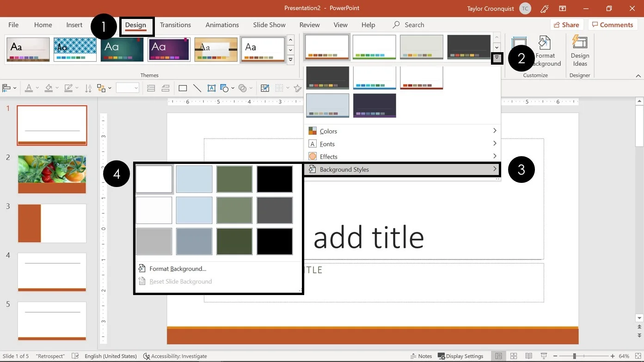Select the Shape Outline pen icon
Viewport: 644px width, 362px height.
click(68, 88)
